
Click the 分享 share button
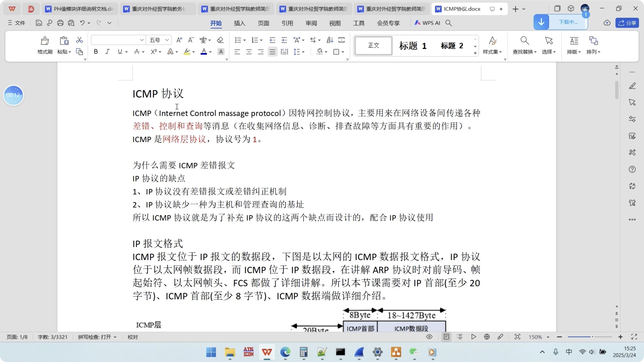click(627, 23)
